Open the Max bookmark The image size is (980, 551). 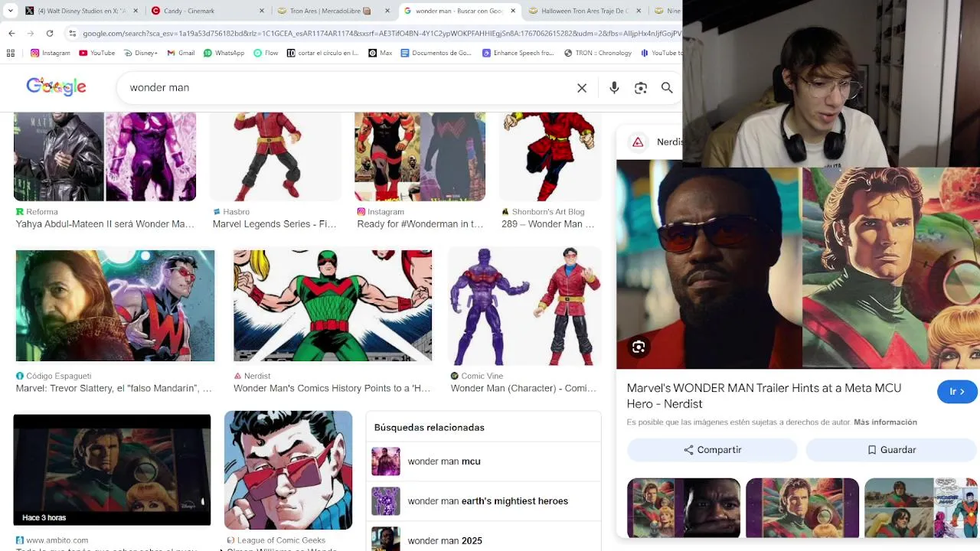[x=381, y=53]
